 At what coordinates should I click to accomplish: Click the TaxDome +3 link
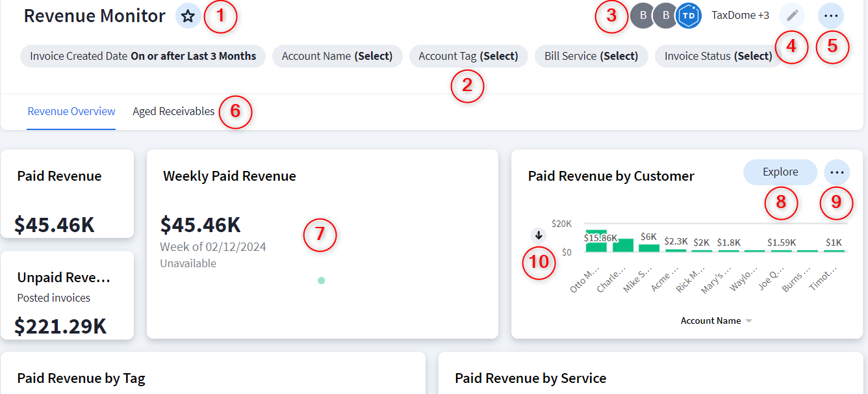pyautogui.click(x=740, y=15)
